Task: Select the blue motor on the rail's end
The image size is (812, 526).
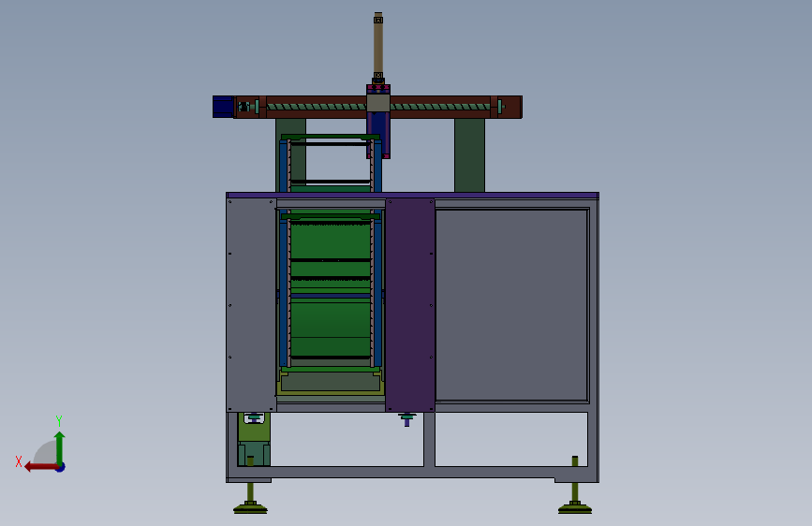Action: point(223,107)
